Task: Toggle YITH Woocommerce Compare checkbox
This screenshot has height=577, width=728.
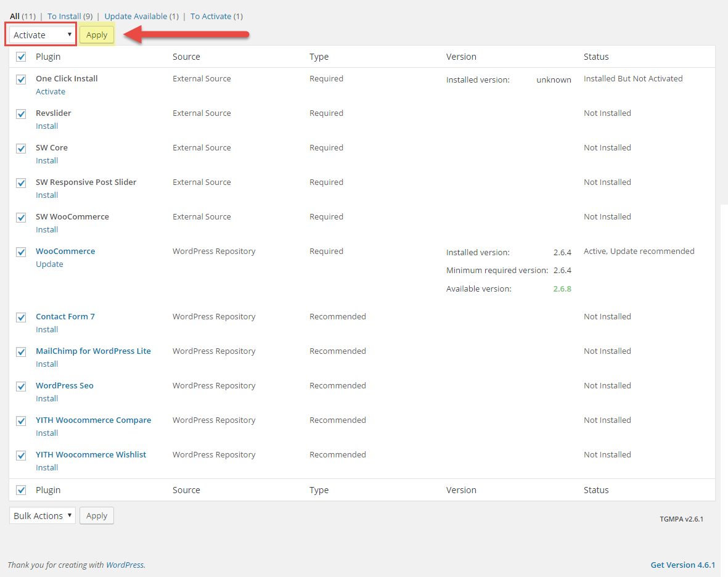Action: pos(21,421)
